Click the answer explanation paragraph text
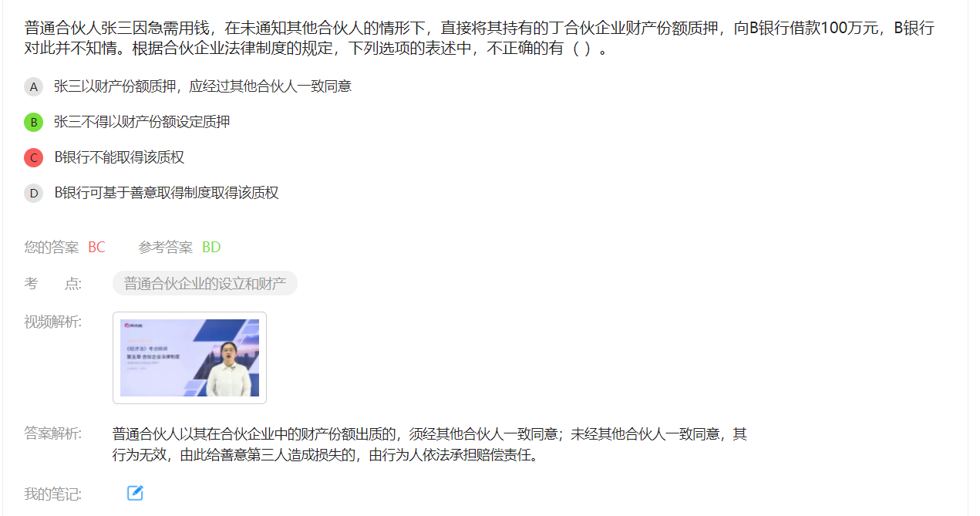980x516 pixels. pos(429,444)
